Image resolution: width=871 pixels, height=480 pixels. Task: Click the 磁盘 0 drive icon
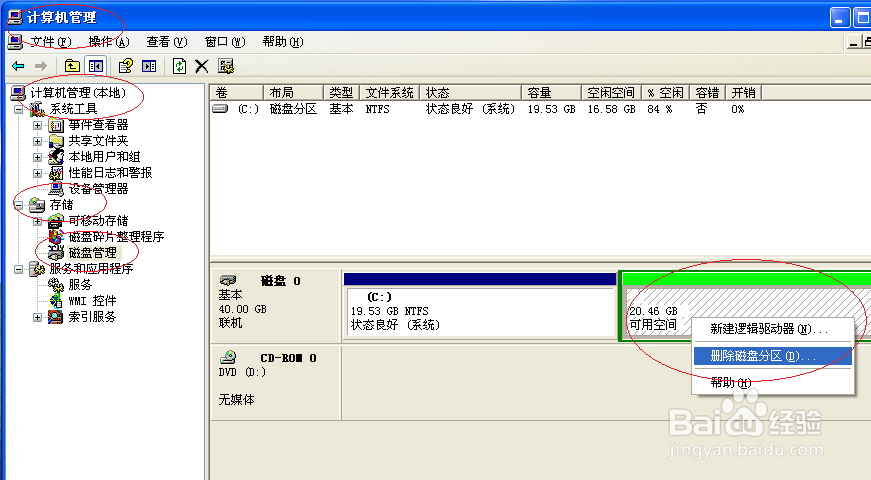click(x=228, y=281)
